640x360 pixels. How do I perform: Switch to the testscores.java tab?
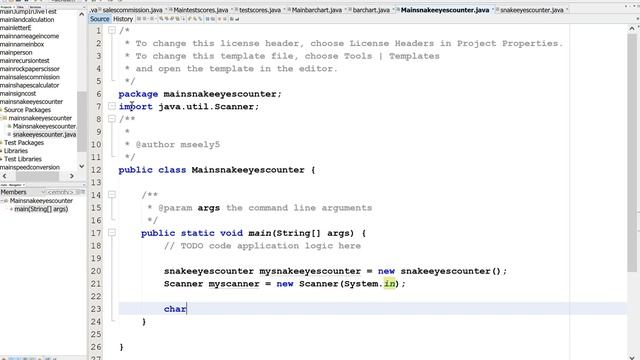(x=260, y=10)
